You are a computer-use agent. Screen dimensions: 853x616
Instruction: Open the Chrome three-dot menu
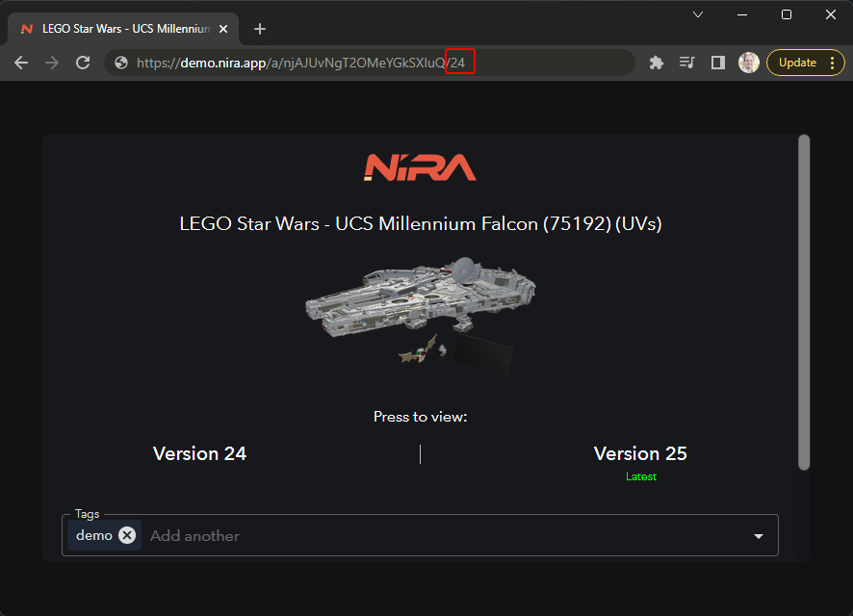coord(833,64)
